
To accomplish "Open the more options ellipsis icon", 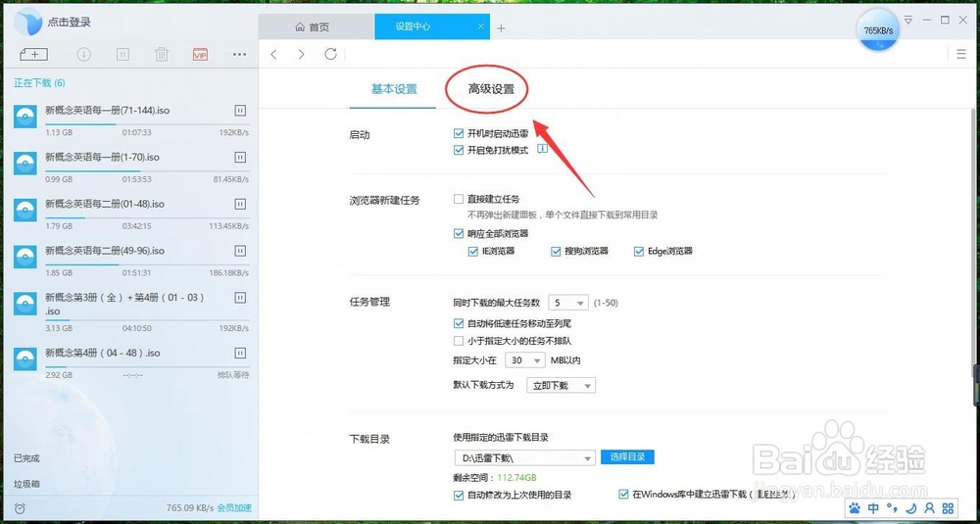I will click(x=239, y=55).
